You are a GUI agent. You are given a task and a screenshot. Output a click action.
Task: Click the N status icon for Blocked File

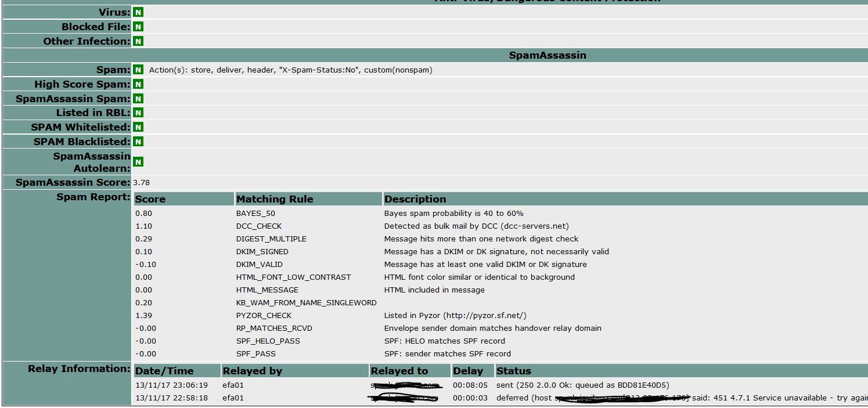138,27
